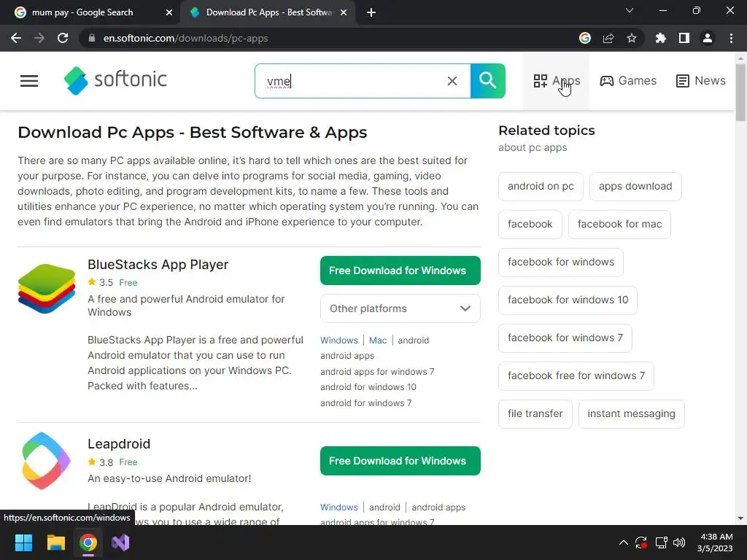This screenshot has height=560, width=747.
Task: Select the apps download topic
Action: coord(635,186)
